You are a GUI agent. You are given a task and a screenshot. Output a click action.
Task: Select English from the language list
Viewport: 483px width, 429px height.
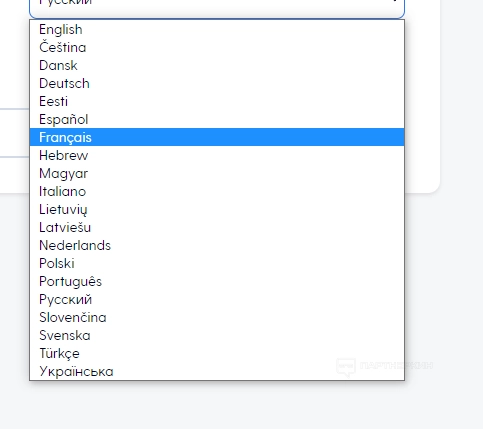pos(217,29)
